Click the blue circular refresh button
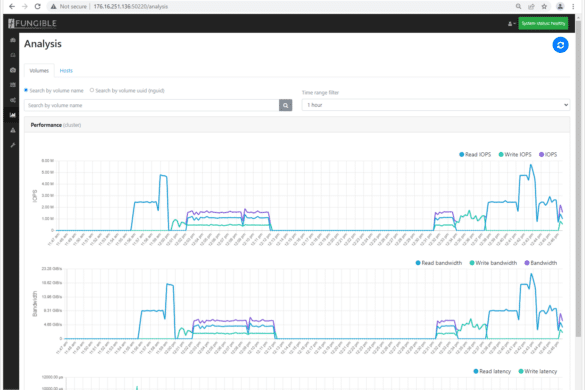585x390 pixels. click(x=560, y=45)
